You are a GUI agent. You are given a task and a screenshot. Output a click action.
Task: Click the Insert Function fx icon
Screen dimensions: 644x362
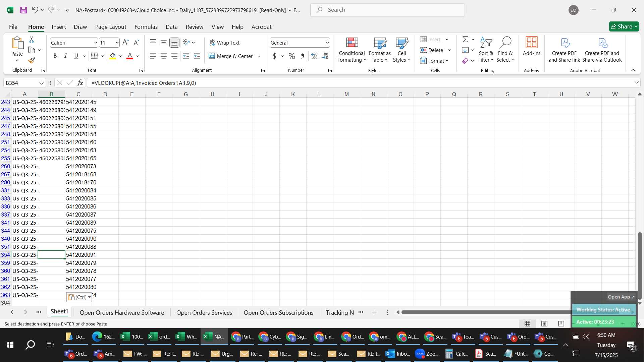tap(80, 83)
